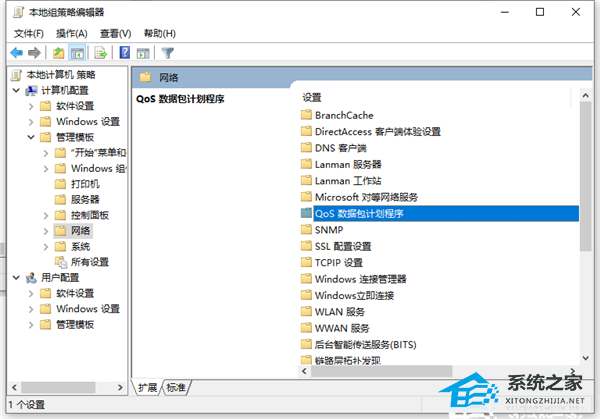This screenshot has width=600, height=419.
Task: Click the tree pane scroll right arrow
Action: coord(120,388)
